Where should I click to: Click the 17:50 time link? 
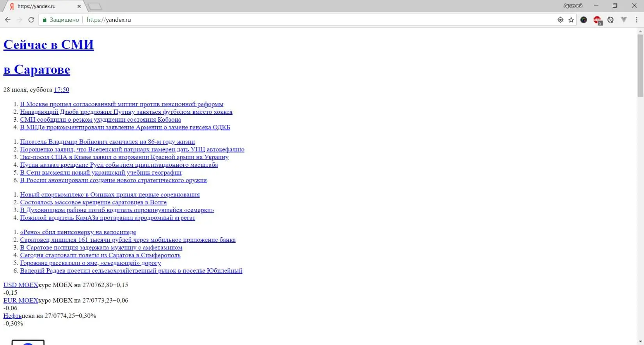point(61,90)
